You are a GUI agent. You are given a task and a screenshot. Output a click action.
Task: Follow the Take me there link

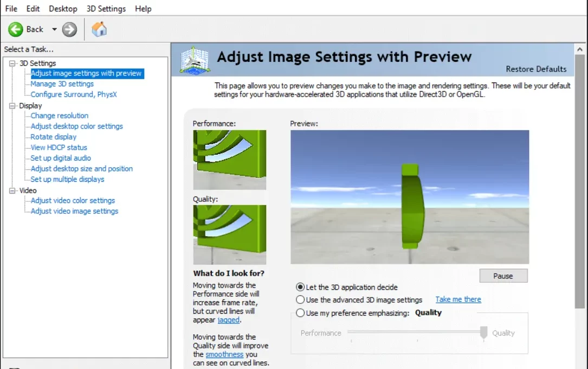(458, 299)
